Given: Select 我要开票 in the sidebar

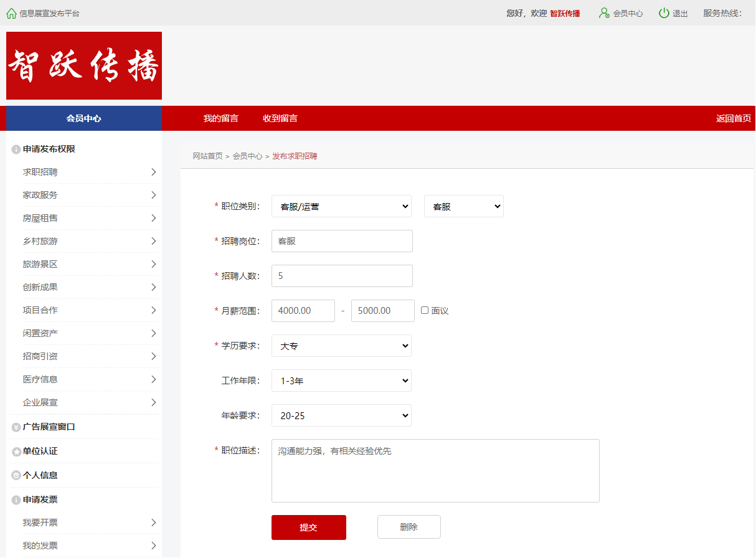Looking at the screenshot, I should (x=40, y=523).
